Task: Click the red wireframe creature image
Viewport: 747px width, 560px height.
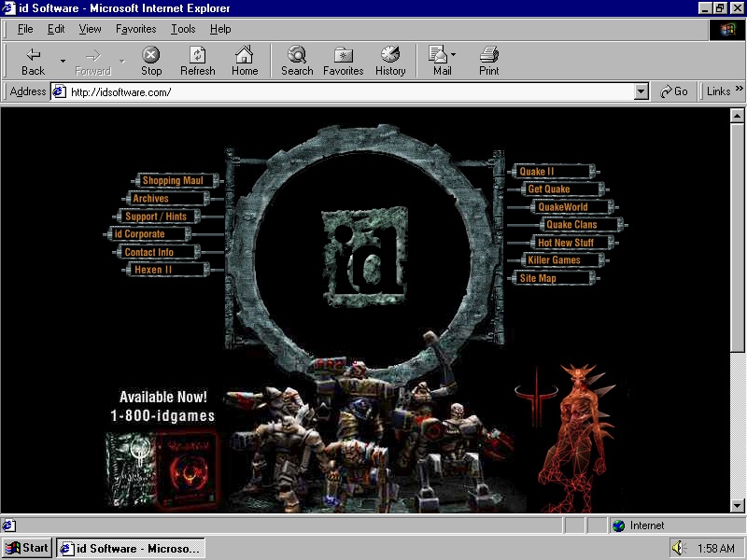Action: coord(576,438)
